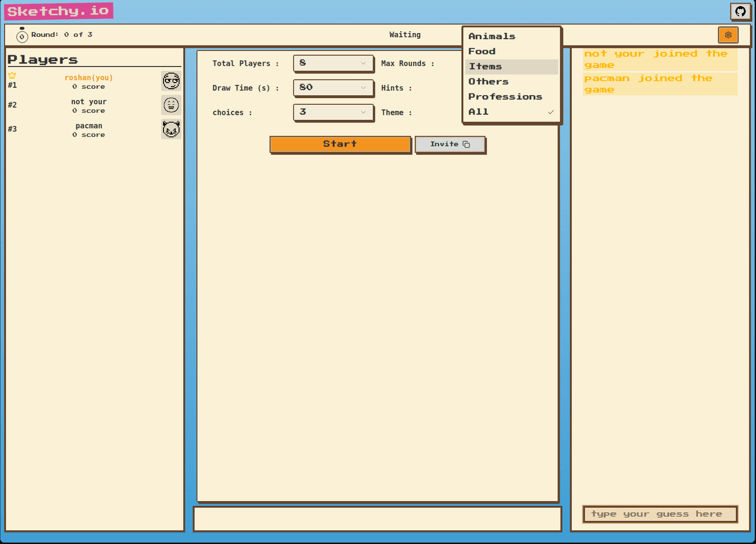Start the game with Start button
The width and height of the screenshot is (756, 544).
click(x=340, y=144)
